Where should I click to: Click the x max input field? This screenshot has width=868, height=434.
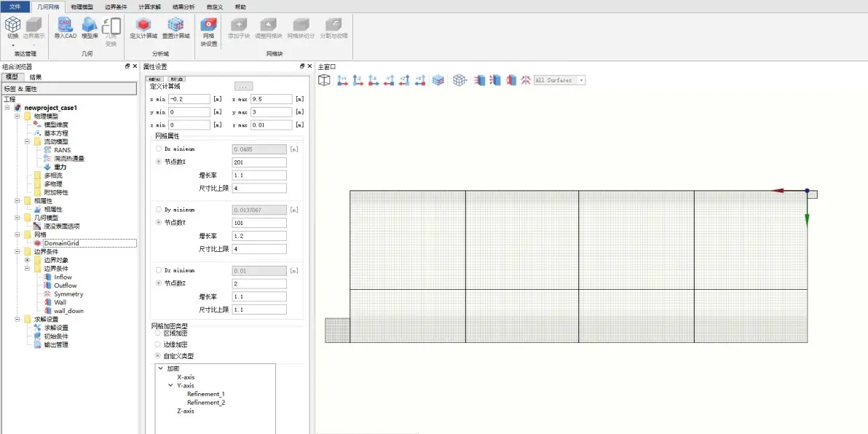tap(272, 99)
